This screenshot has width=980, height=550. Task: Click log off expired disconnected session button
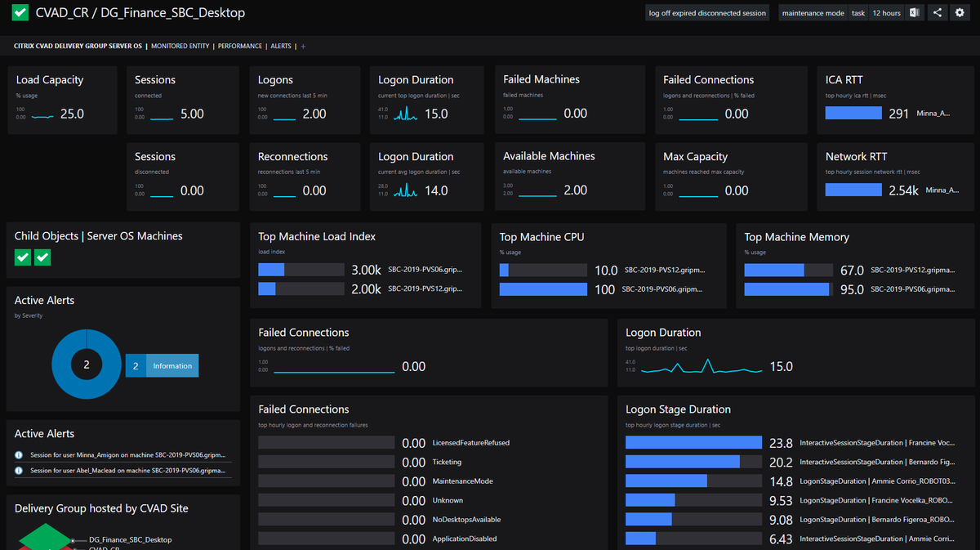click(x=707, y=13)
